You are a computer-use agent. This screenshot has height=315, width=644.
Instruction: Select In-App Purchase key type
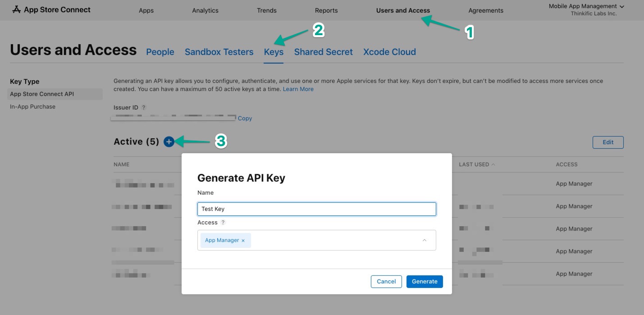tap(33, 107)
